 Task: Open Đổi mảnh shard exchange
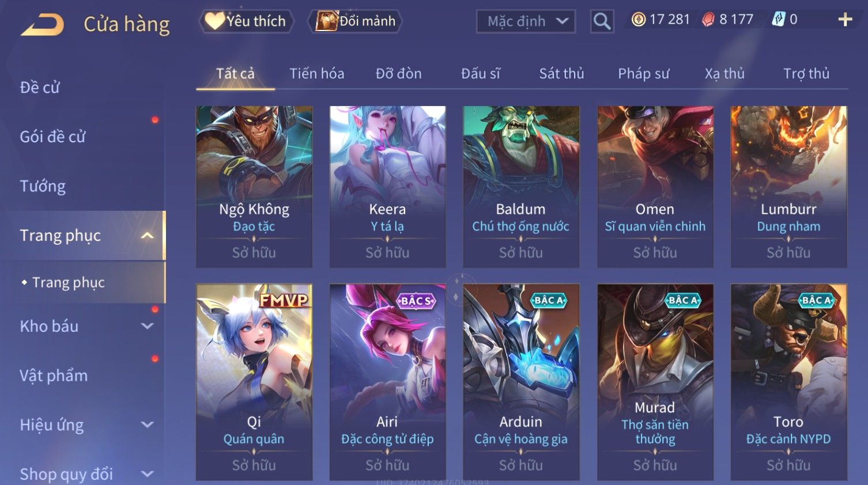coord(356,21)
